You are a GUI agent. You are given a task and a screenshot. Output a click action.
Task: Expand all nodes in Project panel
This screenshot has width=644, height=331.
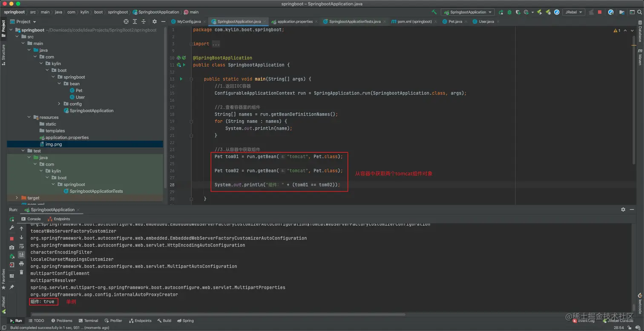pos(135,21)
